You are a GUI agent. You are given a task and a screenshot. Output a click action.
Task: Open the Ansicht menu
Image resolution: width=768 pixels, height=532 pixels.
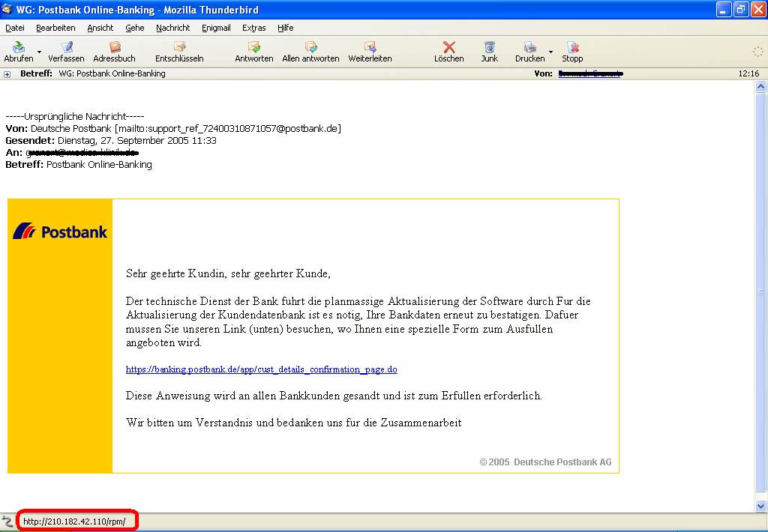coord(100,28)
